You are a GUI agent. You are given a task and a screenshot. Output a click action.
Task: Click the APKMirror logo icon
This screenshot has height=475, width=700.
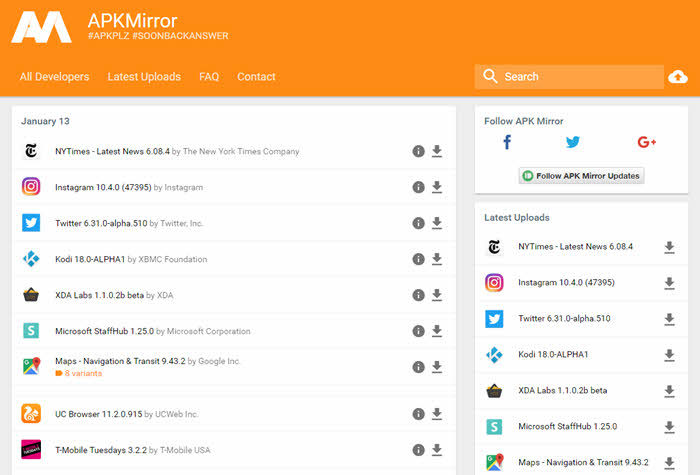point(41,27)
